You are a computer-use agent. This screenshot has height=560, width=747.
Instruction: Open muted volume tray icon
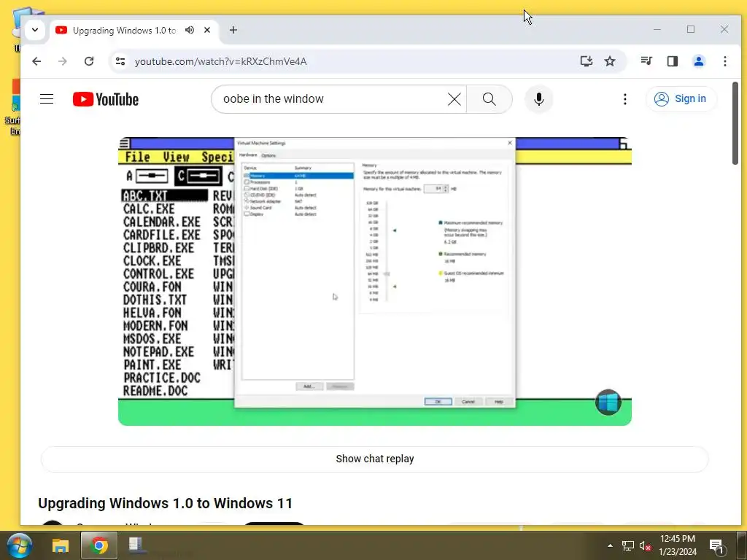pos(645,545)
